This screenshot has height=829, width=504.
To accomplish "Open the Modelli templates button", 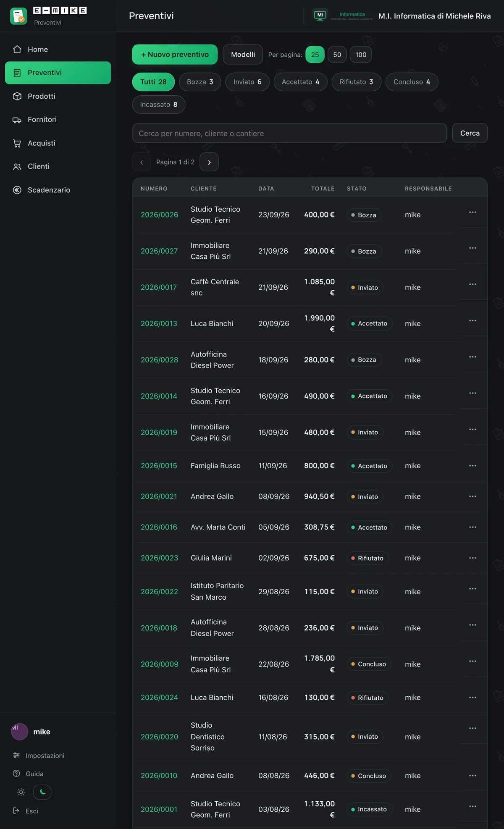I will pyautogui.click(x=243, y=55).
